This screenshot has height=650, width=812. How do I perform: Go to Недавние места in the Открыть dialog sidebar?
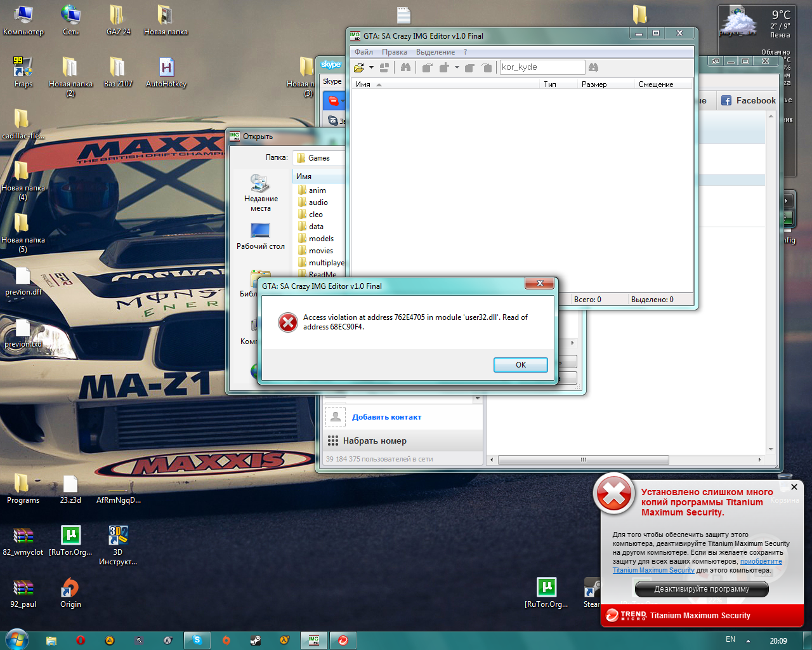(x=261, y=193)
